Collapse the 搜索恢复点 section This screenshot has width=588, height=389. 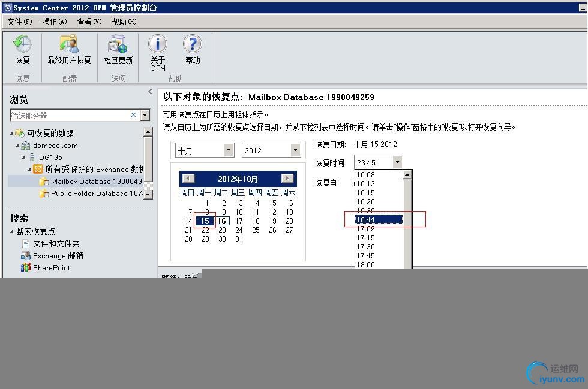(x=11, y=231)
